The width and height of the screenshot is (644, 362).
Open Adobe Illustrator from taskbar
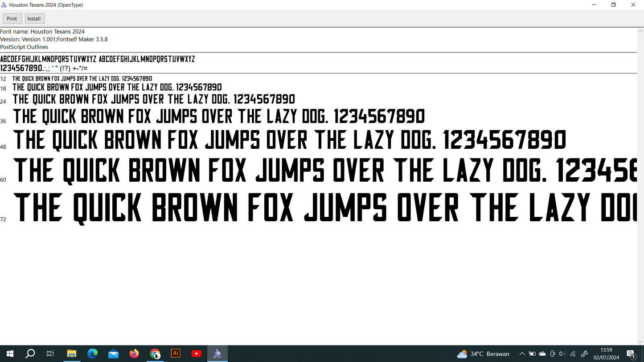click(176, 354)
